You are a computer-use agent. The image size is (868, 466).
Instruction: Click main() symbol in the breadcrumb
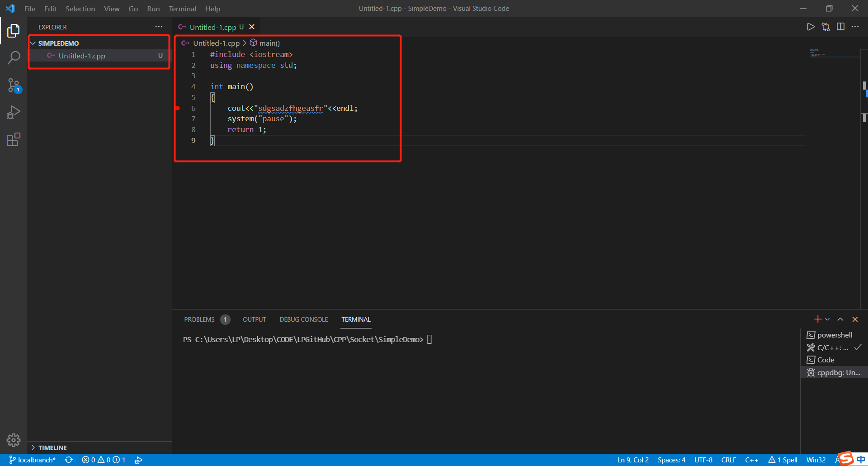point(269,43)
